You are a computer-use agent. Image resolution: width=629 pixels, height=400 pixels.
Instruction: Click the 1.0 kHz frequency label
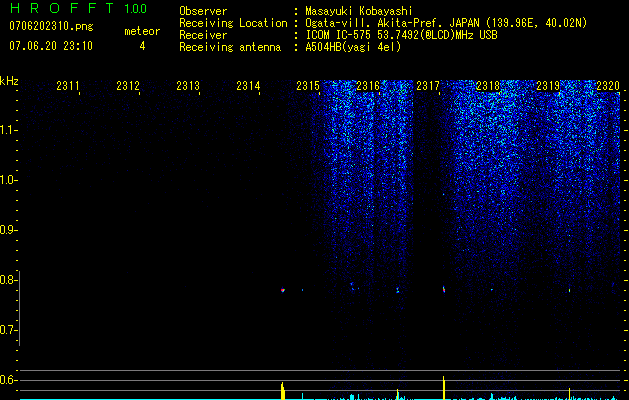tap(7, 180)
